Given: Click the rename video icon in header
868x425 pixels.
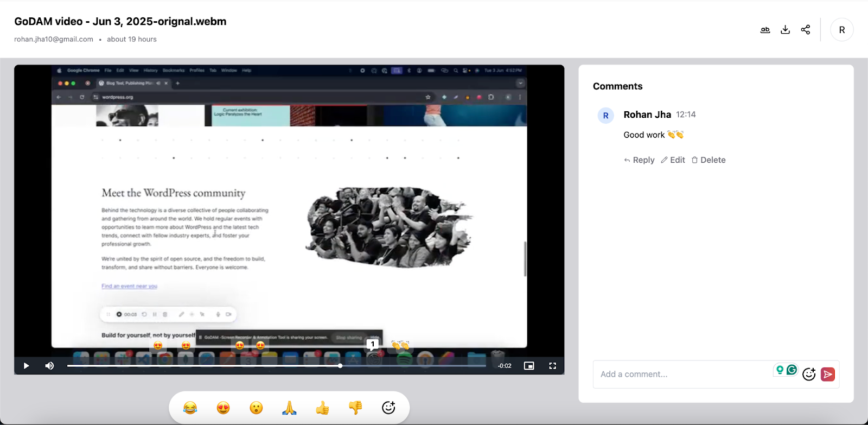Looking at the screenshot, I should point(765,30).
